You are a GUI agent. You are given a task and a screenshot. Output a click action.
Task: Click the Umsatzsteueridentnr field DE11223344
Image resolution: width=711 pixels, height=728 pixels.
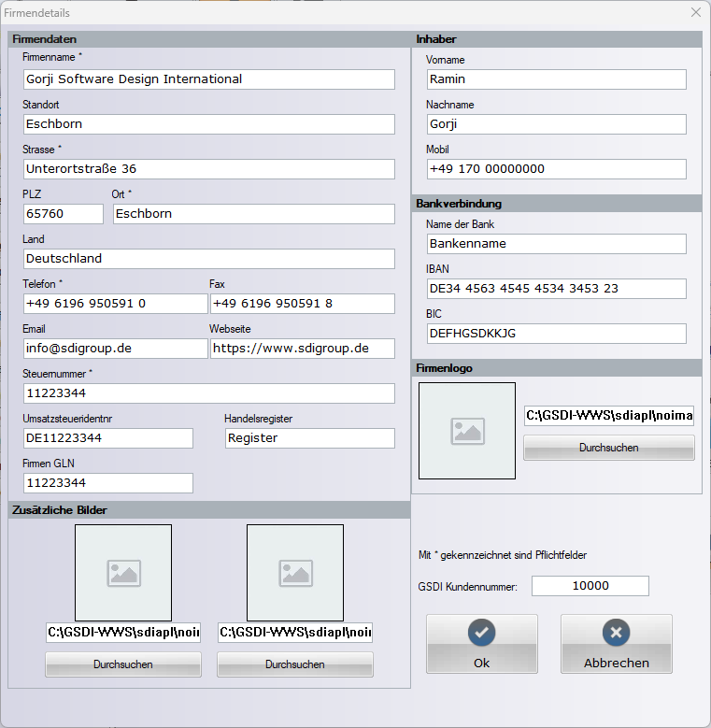click(x=108, y=438)
